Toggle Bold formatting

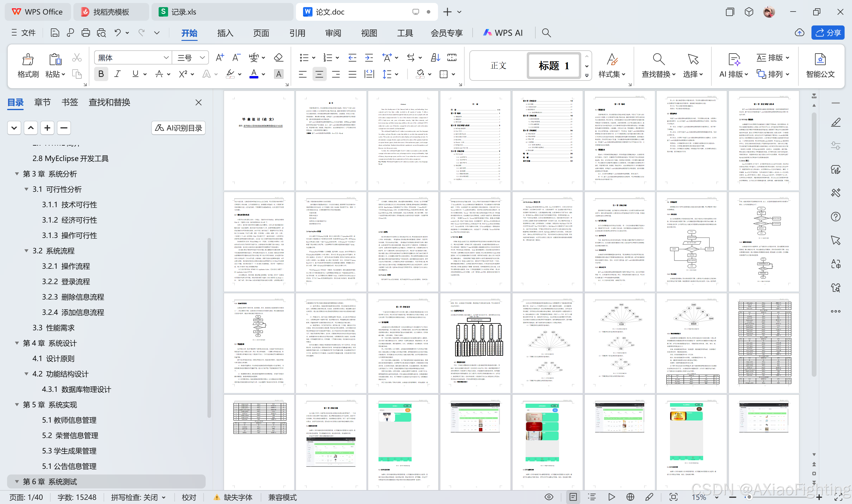pos(101,74)
